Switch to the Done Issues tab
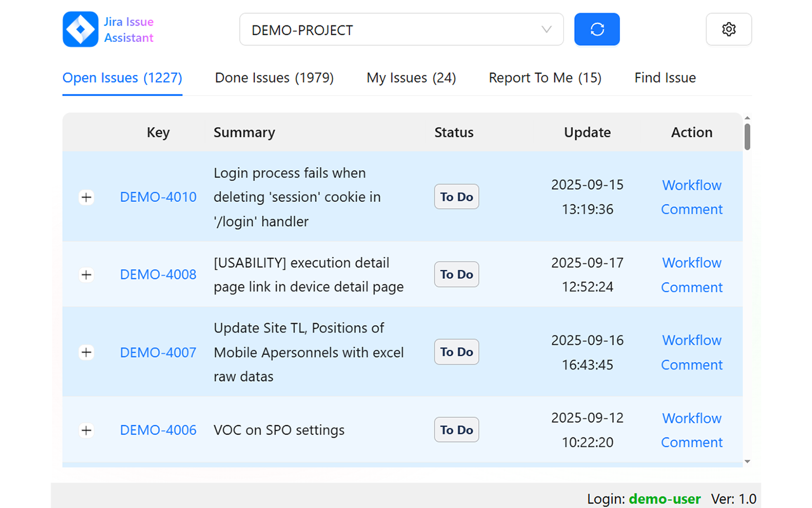The height and width of the screenshot is (508, 812). coord(274,78)
